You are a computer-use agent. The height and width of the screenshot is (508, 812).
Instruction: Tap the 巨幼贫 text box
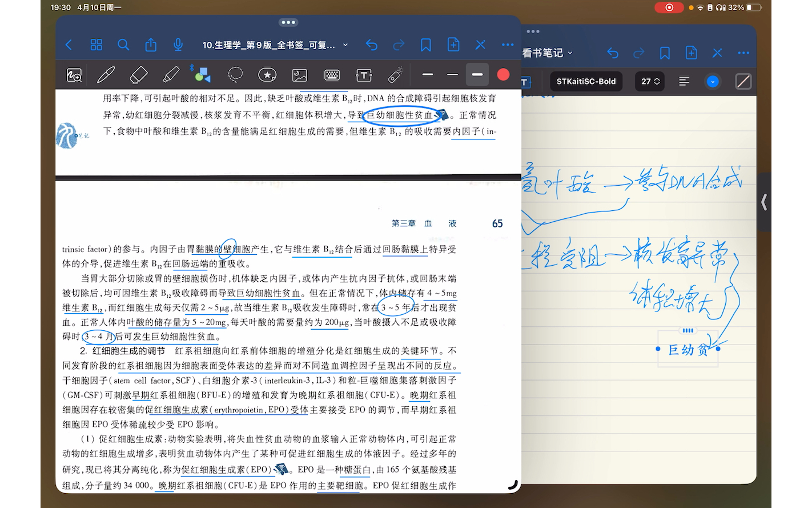click(x=688, y=349)
